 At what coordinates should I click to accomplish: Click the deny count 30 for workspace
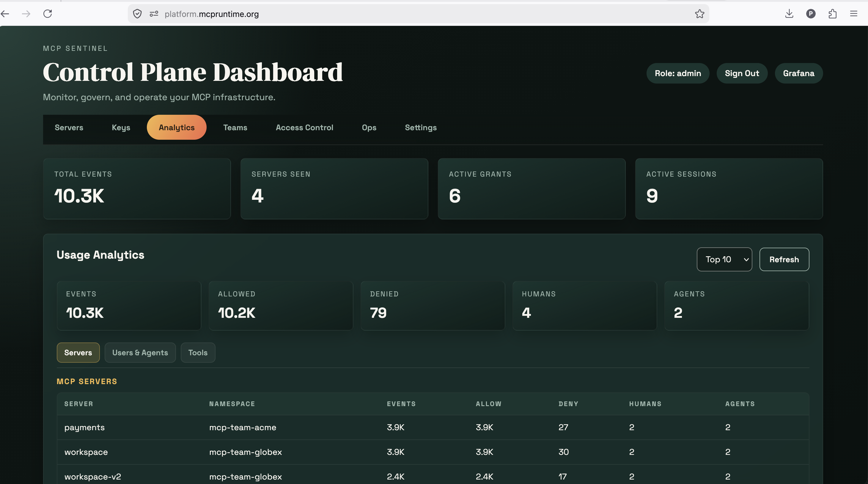(563, 452)
